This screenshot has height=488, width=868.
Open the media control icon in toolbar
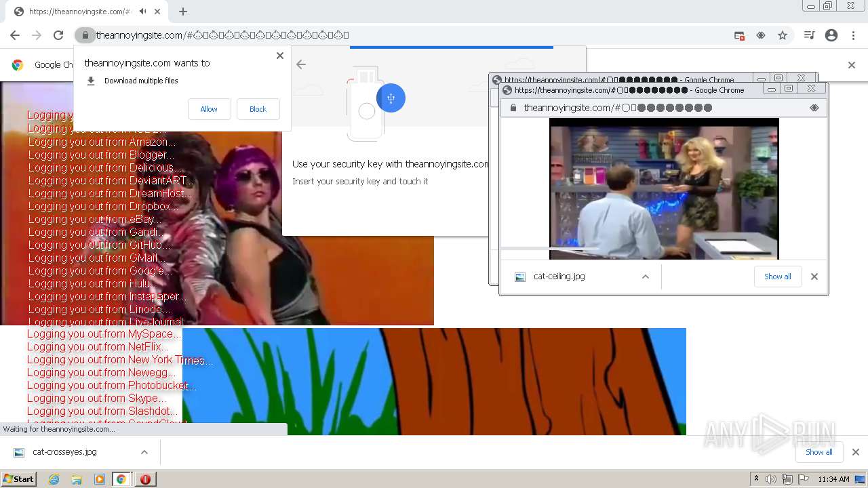809,35
